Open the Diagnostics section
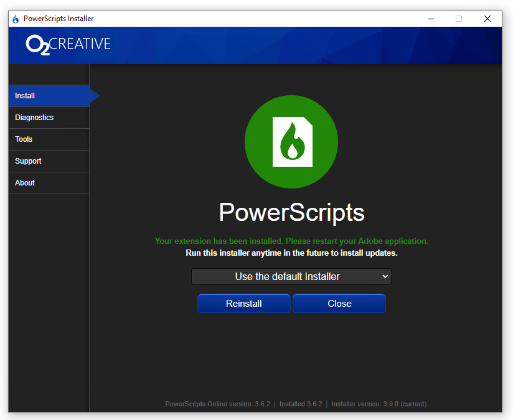Screen dimensions: 513x420 tap(49, 118)
